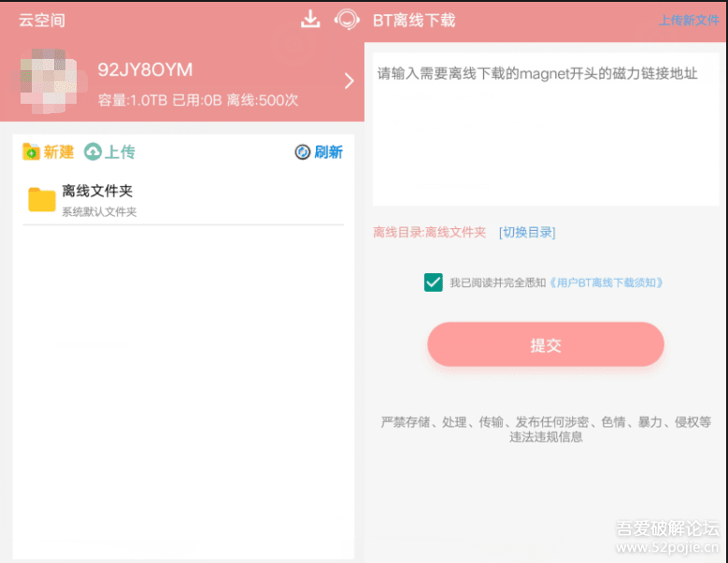728x563 pixels.
Task: Uncheck the 我已阅读并完全悉知 checkbox
Action: tap(434, 282)
